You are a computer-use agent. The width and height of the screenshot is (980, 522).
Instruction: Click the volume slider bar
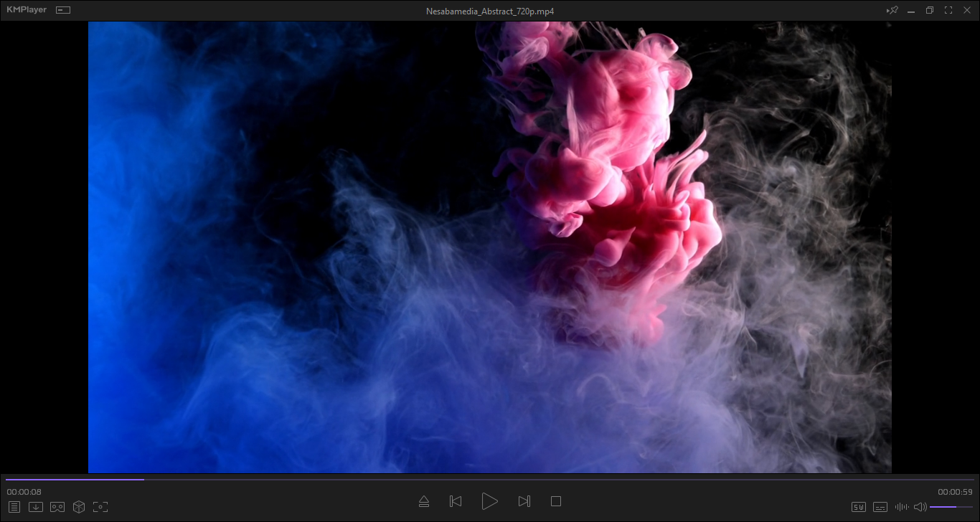[x=951, y=507]
